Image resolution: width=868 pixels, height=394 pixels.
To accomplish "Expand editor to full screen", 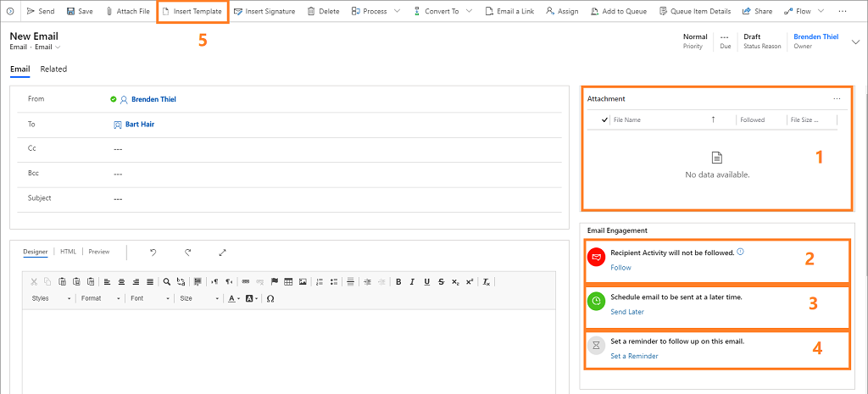I will coord(223,252).
